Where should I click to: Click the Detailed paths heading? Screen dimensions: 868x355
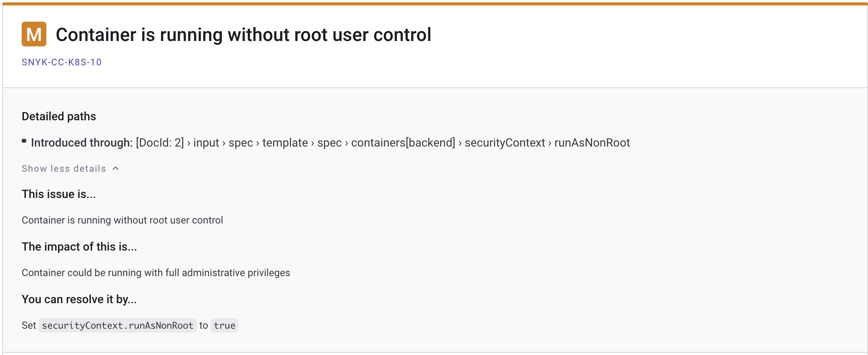59,116
